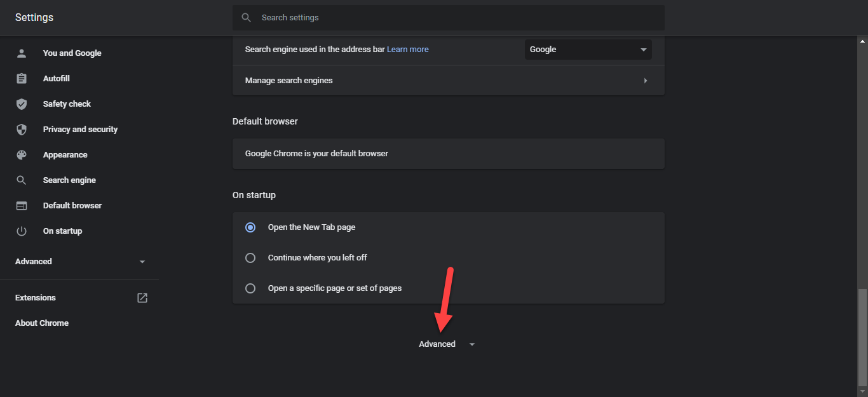
Task: Click the On startup power icon
Action: pyautogui.click(x=22, y=231)
